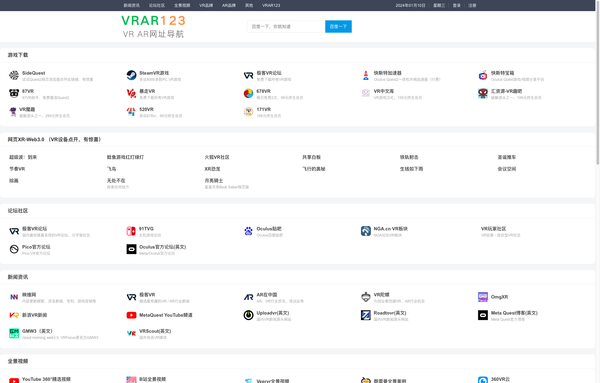Open the SideQuest site icon
Screen dimensions: 600x383
click(14, 75)
